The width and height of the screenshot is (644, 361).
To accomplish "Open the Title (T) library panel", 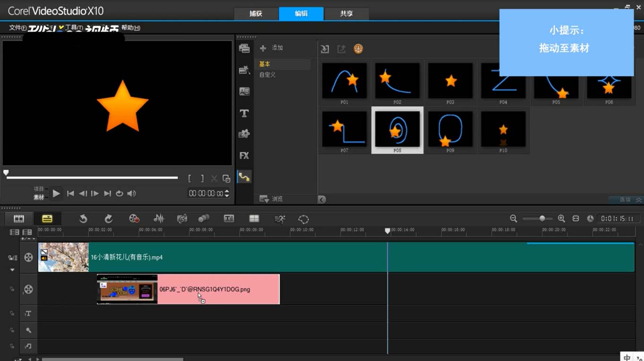I will 244,114.
